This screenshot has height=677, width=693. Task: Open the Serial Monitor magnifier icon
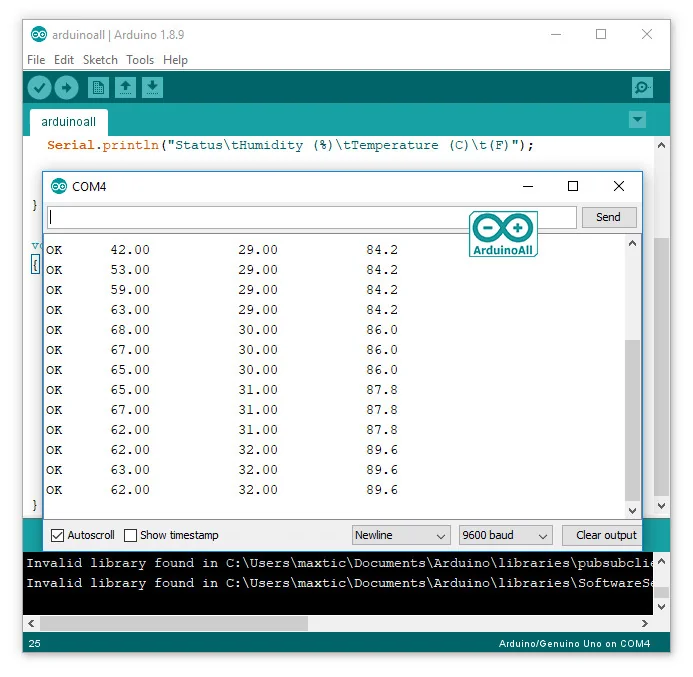(x=642, y=87)
